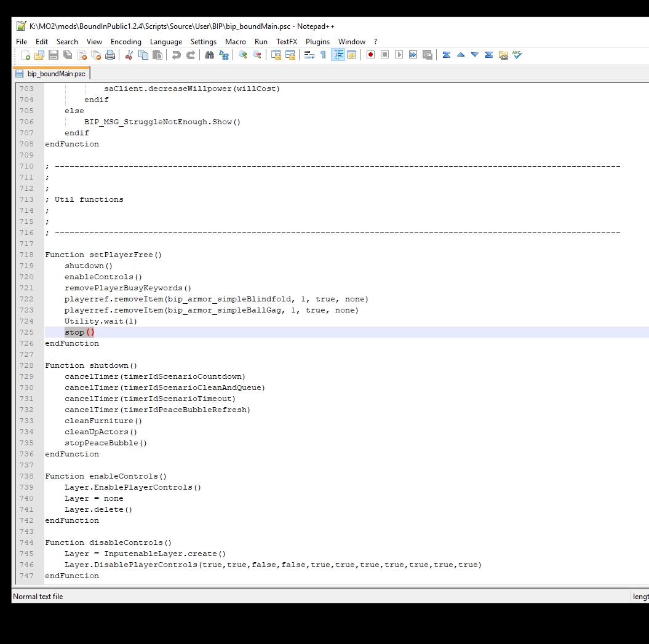Screen dimensions: 649x644
Task: Click the Start Recording macro icon
Action: (x=370, y=55)
